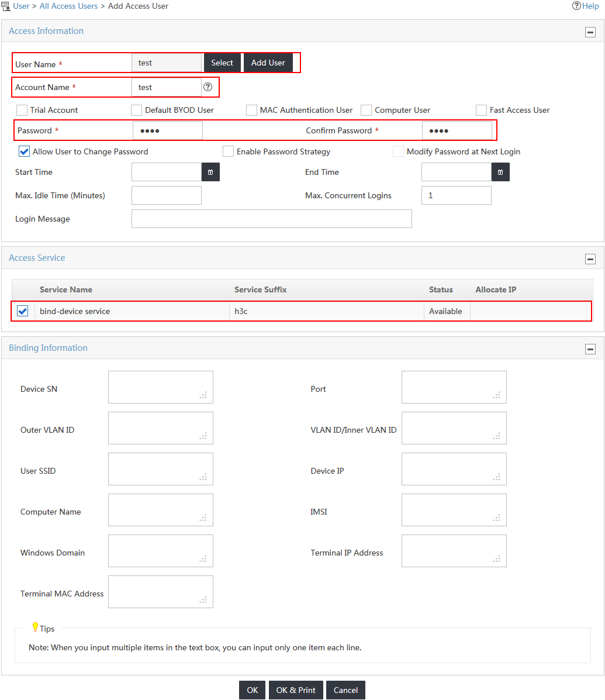Image resolution: width=605 pixels, height=700 pixels.
Task: Click the Password field
Action: 168,130
